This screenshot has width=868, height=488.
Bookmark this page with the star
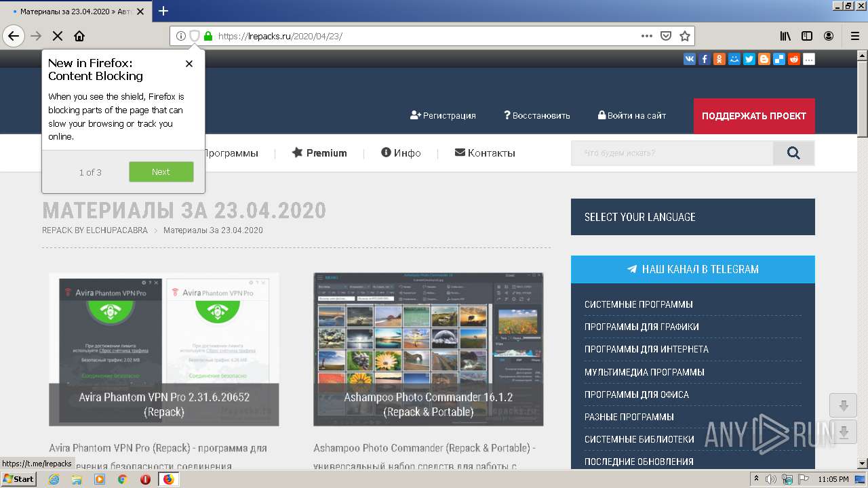click(x=685, y=36)
